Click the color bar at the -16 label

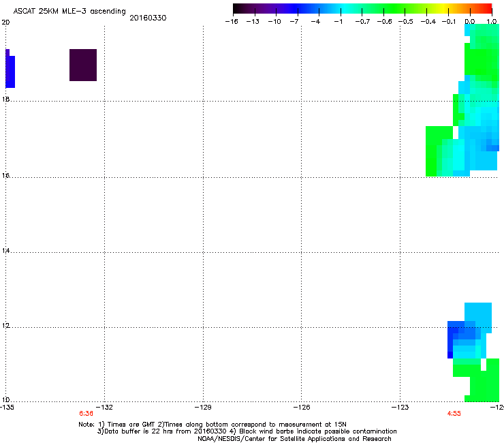point(235,9)
